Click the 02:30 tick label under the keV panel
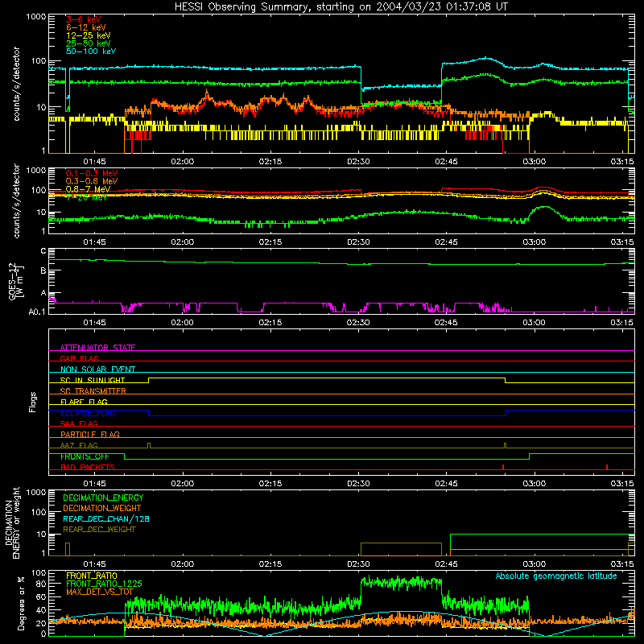Viewport: 644px width, 644px height. point(358,162)
